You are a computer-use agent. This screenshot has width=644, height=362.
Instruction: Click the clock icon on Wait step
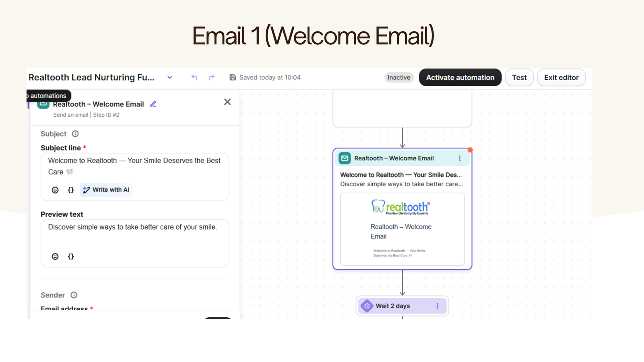pyautogui.click(x=367, y=306)
